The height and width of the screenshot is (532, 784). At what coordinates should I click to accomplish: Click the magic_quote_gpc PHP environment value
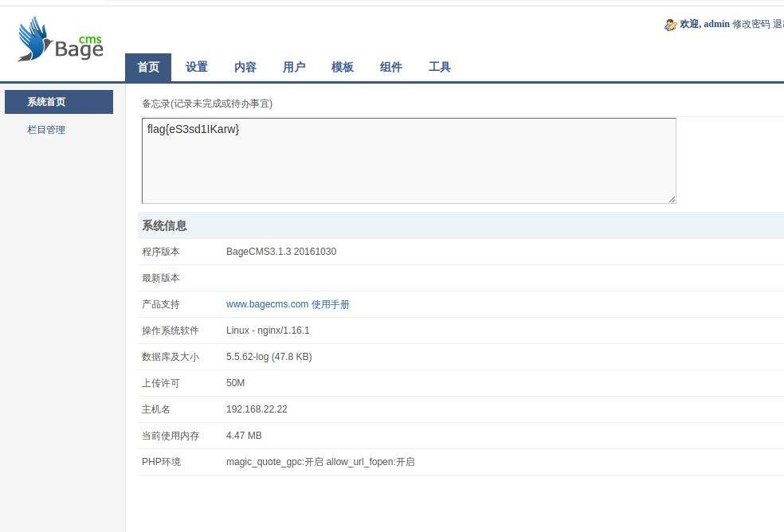320,462
